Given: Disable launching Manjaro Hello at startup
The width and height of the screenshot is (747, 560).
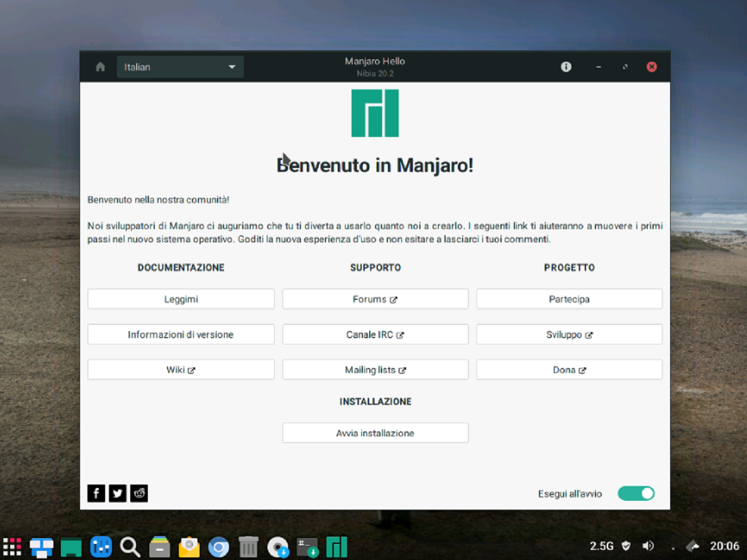Looking at the screenshot, I should tap(636, 493).
